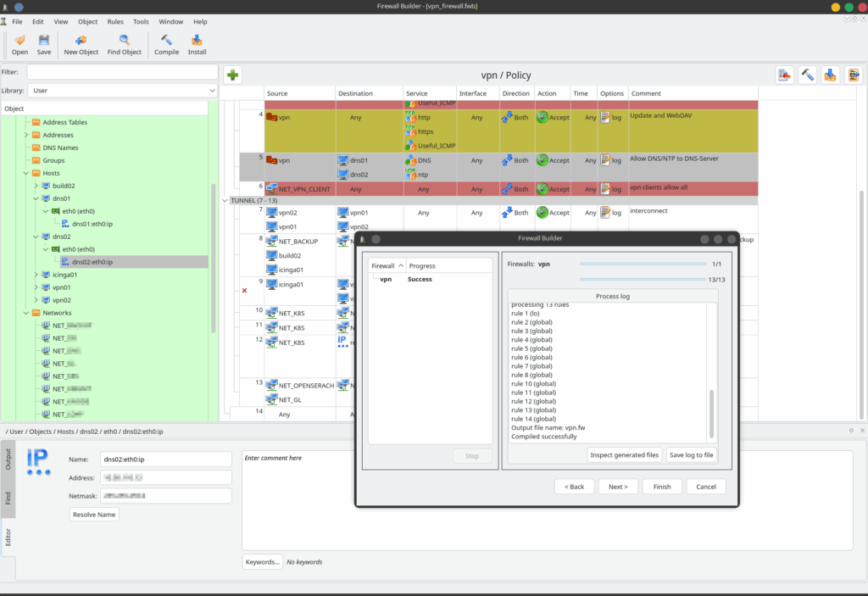The width and height of the screenshot is (868, 596).
Task: Click the green plus add-rule icon
Action: click(x=233, y=75)
